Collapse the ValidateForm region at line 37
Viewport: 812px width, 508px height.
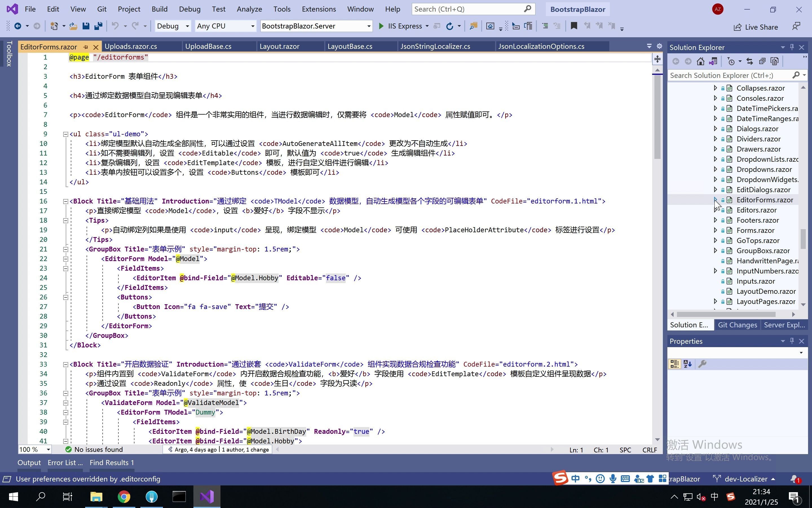coord(66,403)
